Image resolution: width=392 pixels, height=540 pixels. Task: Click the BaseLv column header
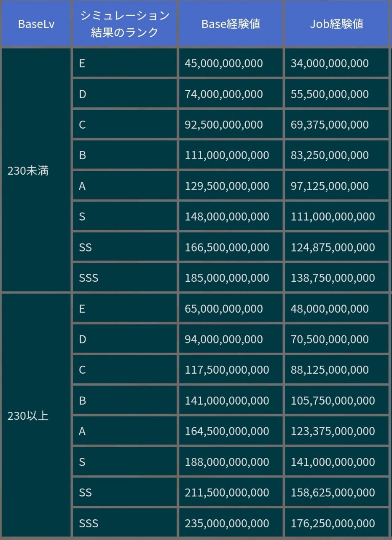pos(36,24)
